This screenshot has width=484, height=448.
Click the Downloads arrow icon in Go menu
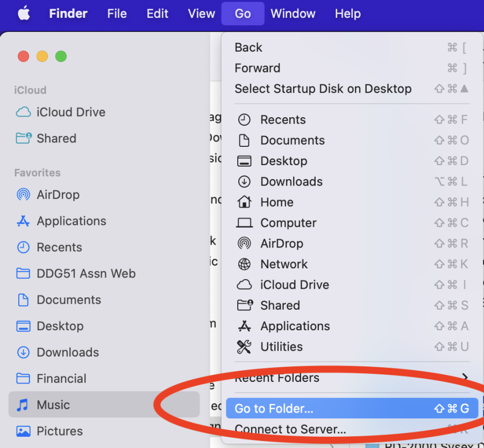[244, 182]
